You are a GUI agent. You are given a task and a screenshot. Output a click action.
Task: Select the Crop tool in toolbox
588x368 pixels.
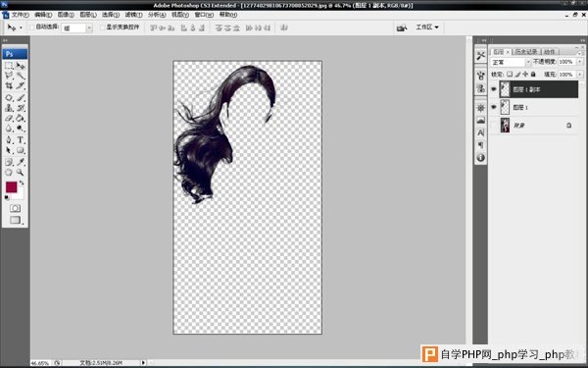9,85
